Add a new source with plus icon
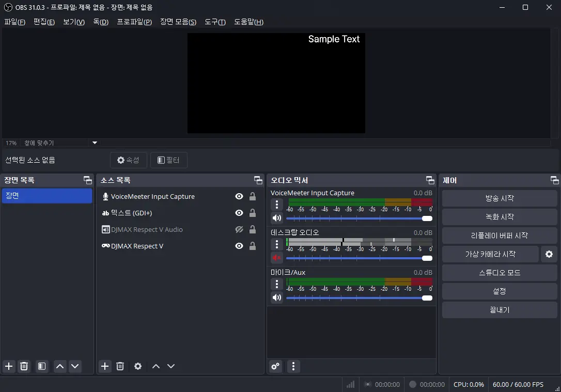This screenshot has height=392, width=561. click(x=105, y=366)
